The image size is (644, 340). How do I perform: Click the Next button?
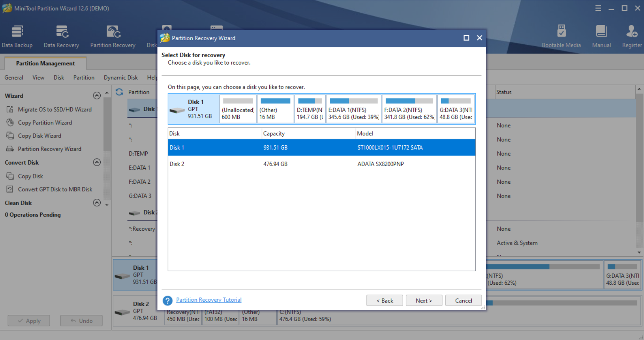tap(424, 301)
